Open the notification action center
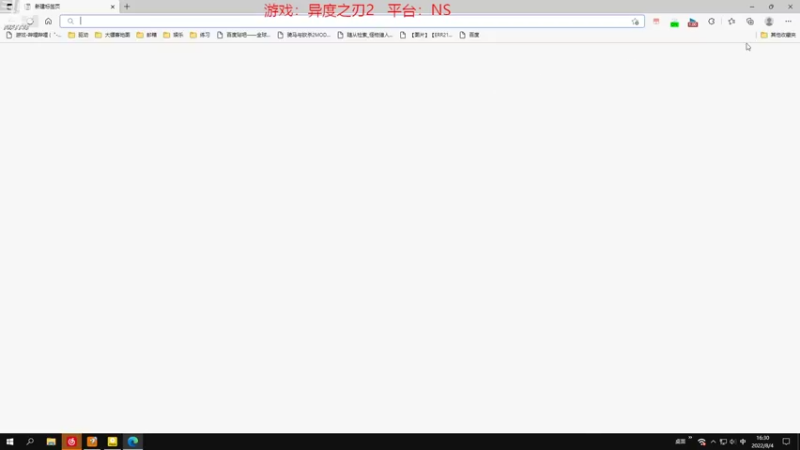Viewport: 800px width, 450px height. click(x=786, y=442)
